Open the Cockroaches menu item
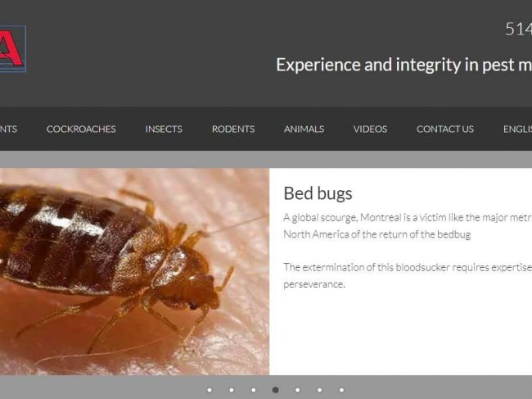Image resolution: width=532 pixels, height=399 pixels. (81, 129)
